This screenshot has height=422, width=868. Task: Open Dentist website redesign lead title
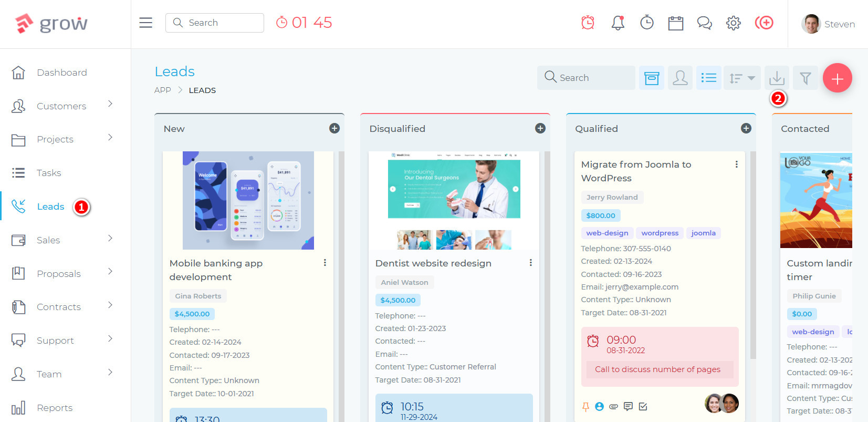(433, 263)
